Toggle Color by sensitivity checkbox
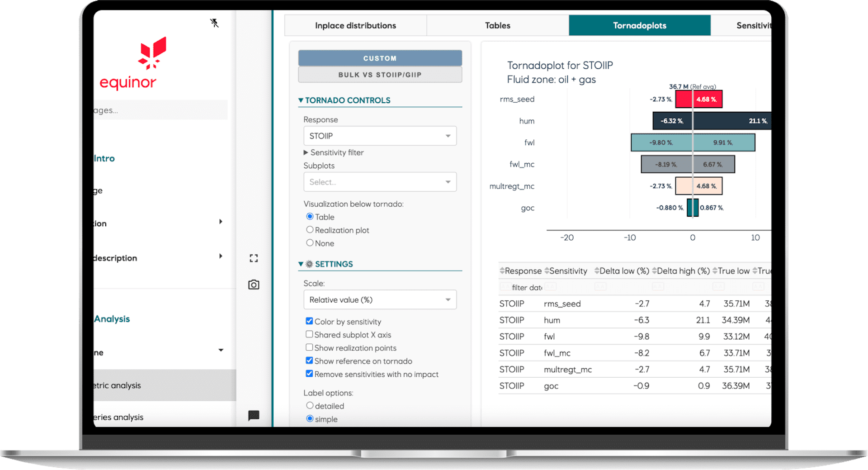 tap(309, 321)
